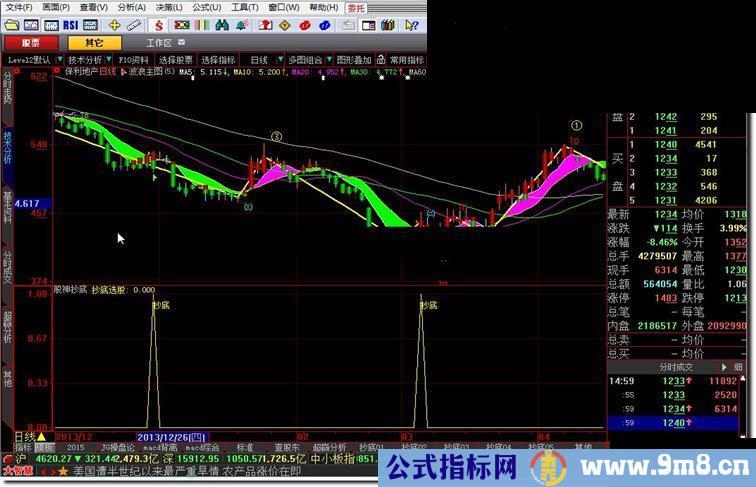The width and height of the screenshot is (756, 487).
Task: Click the help pointer question mark icon
Action: tap(412, 24)
